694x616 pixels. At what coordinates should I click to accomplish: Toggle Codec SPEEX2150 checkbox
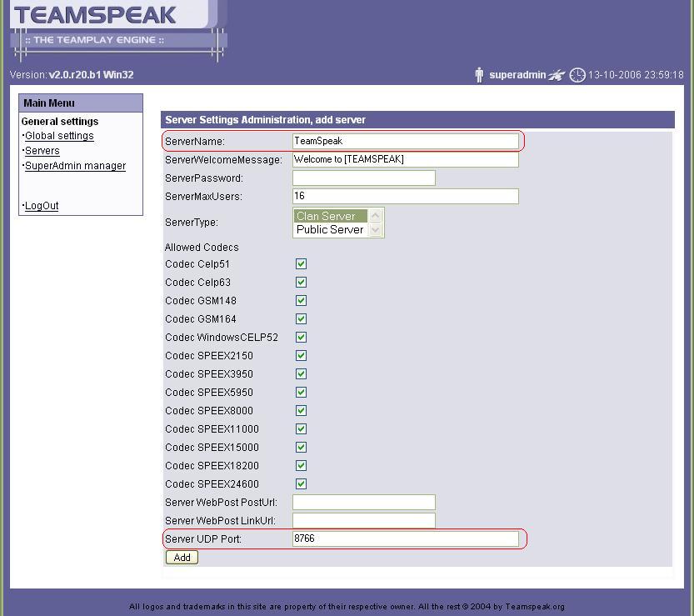[x=301, y=356]
